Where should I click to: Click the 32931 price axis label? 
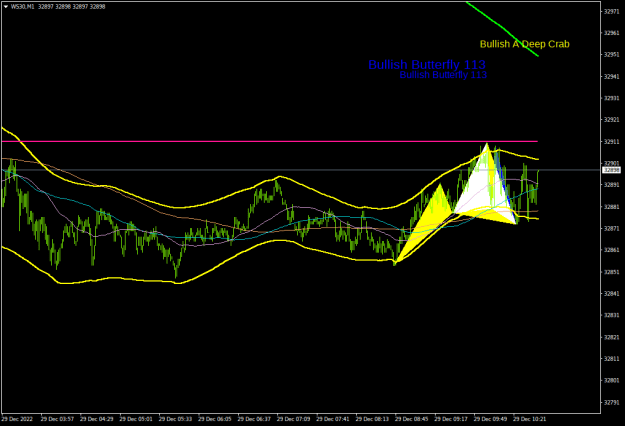[611, 98]
